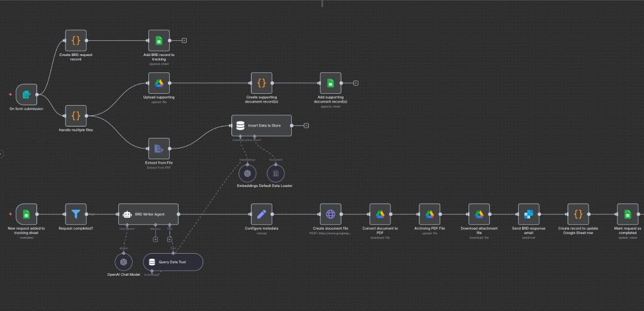Select the On form submission trigger node
Image resolution: width=644 pixels, height=311 pixels.
pos(26,94)
